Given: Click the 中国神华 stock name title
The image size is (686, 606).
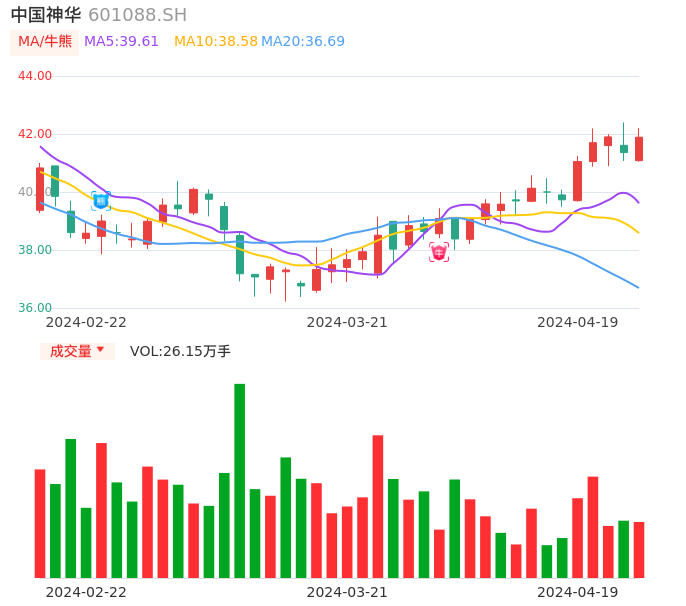Looking at the screenshot, I should pos(45,15).
